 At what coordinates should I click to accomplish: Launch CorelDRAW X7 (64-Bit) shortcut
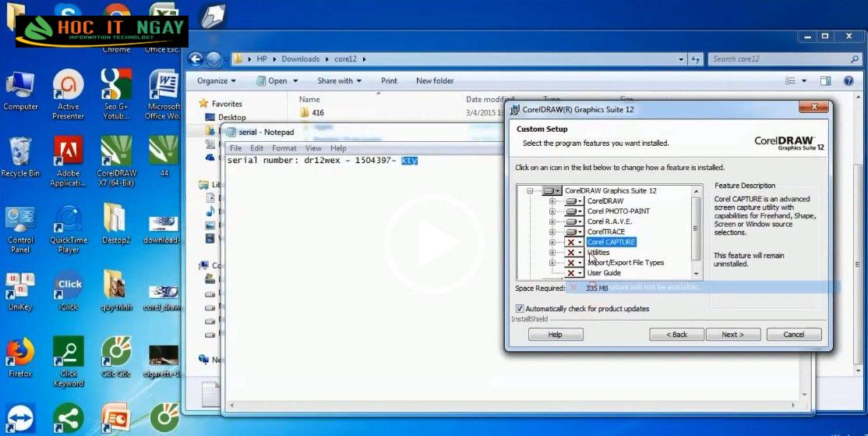[x=116, y=161]
